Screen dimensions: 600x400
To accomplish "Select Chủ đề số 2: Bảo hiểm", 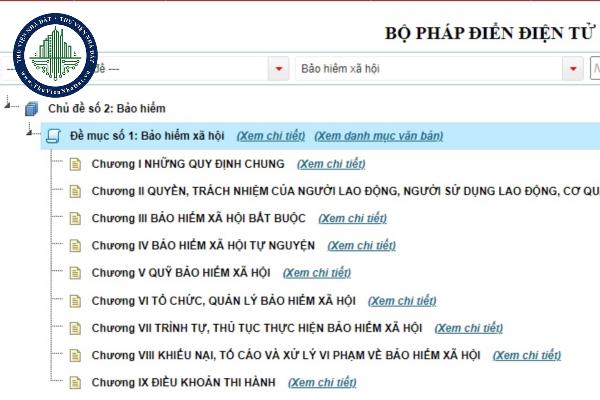I will pos(107,109).
